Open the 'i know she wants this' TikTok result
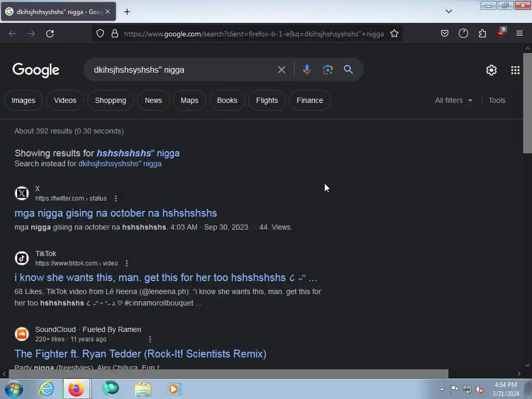 [166, 277]
